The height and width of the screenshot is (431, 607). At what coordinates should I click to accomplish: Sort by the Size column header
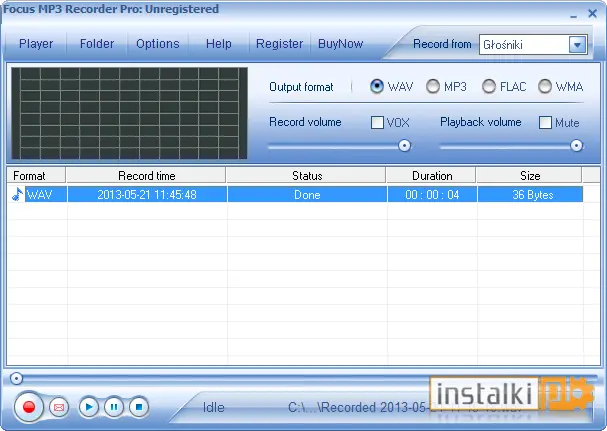click(x=530, y=175)
